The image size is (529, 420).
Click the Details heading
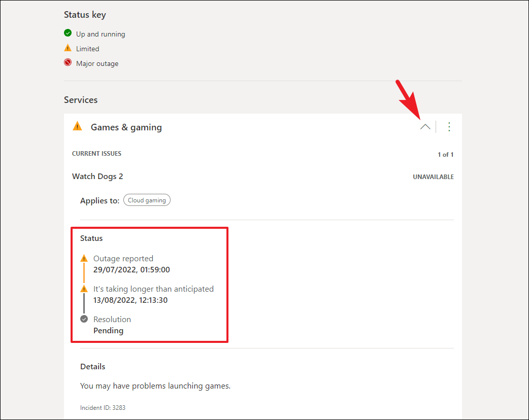(93, 366)
